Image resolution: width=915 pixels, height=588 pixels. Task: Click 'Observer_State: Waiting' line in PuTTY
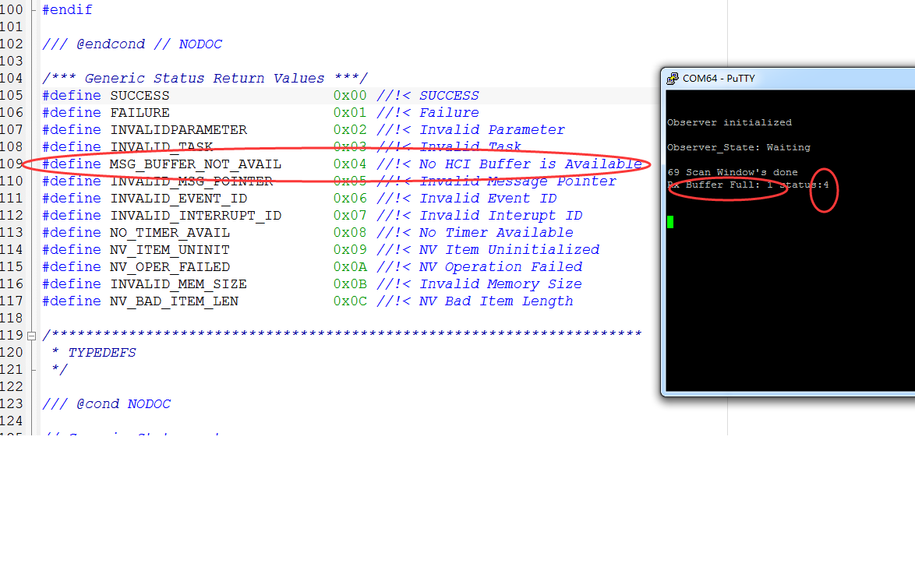point(739,147)
